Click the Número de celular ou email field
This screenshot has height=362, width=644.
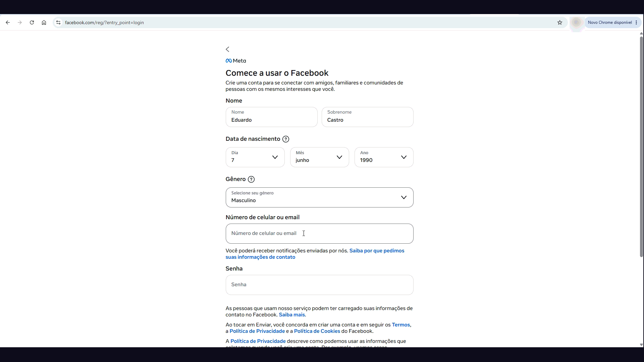(320, 234)
